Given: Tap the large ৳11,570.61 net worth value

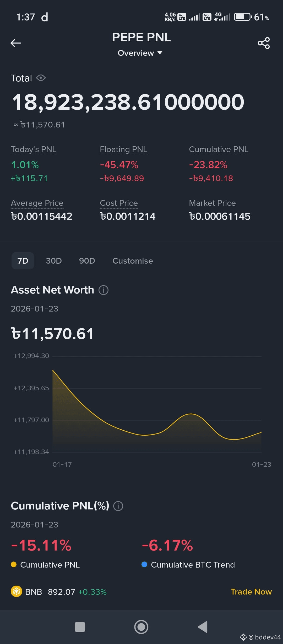Looking at the screenshot, I should click(x=52, y=334).
